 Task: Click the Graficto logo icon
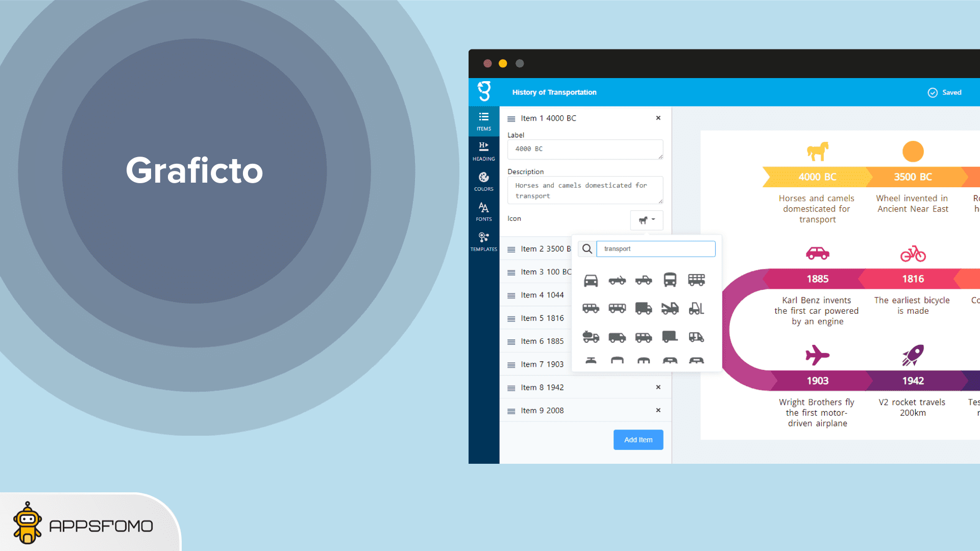coord(484,92)
